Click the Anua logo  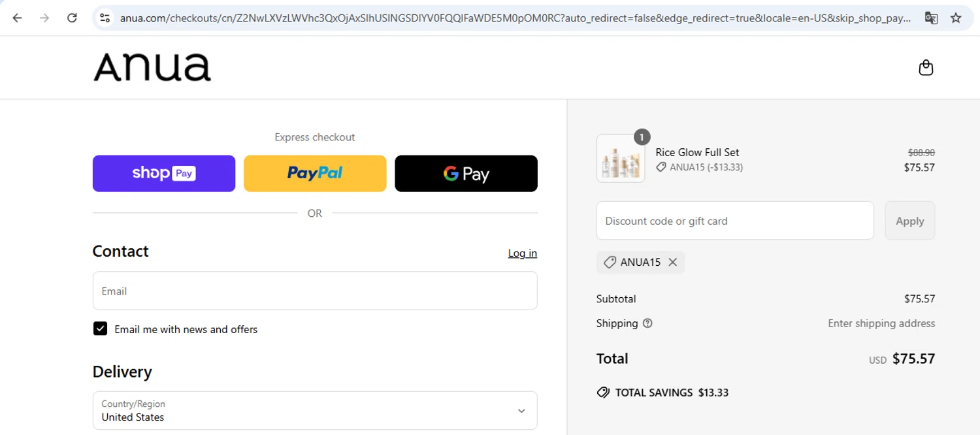click(152, 67)
